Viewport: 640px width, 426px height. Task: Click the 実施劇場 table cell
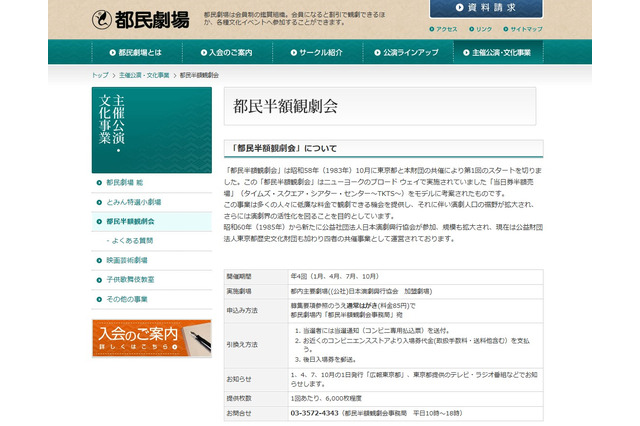point(256,291)
